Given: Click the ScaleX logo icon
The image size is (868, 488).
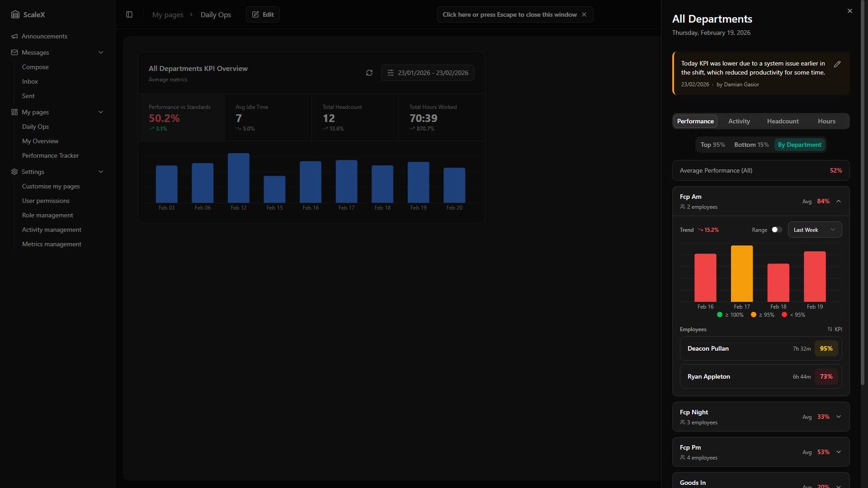Looking at the screenshot, I should [x=15, y=14].
